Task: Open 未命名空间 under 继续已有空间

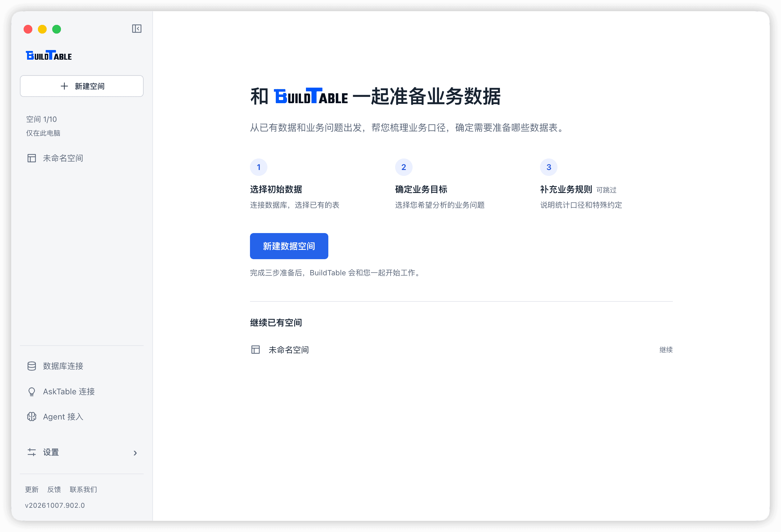Action: coord(289,350)
